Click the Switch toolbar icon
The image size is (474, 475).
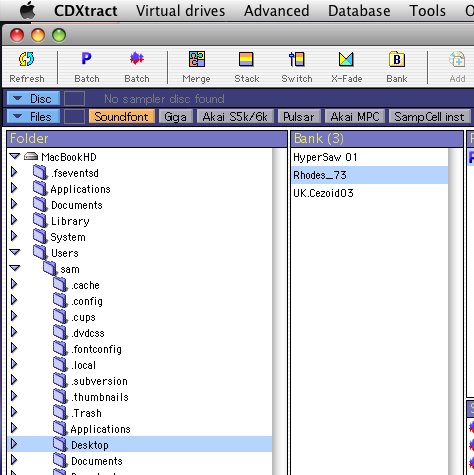point(297,59)
